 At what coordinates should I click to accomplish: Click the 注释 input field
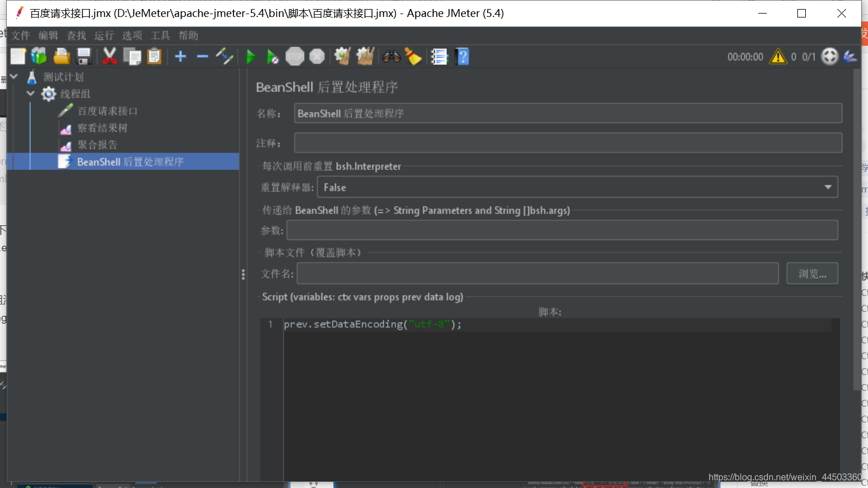tap(568, 143)
